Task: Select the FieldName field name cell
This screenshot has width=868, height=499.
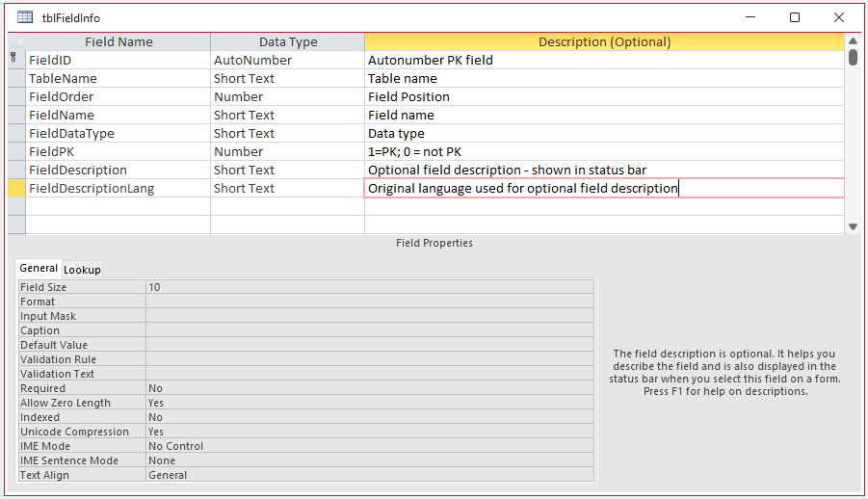Action: (x=118, y=115)
